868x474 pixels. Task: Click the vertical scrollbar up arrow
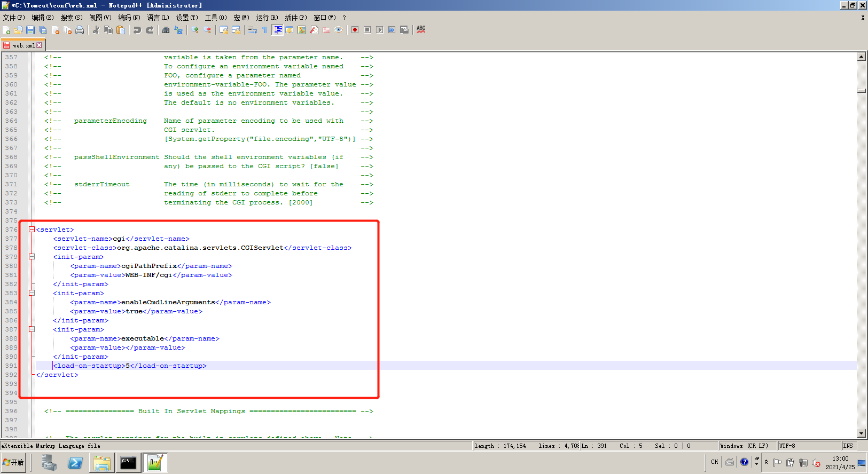click(x=862, y=57)
